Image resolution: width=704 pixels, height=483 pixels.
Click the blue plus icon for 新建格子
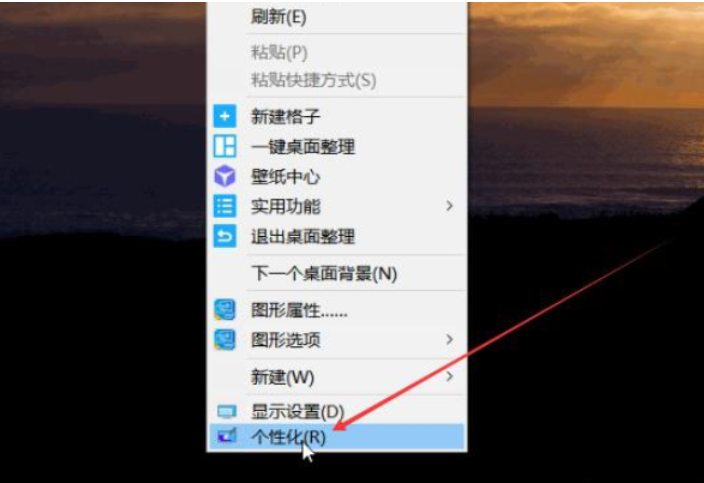pos(224,116)
